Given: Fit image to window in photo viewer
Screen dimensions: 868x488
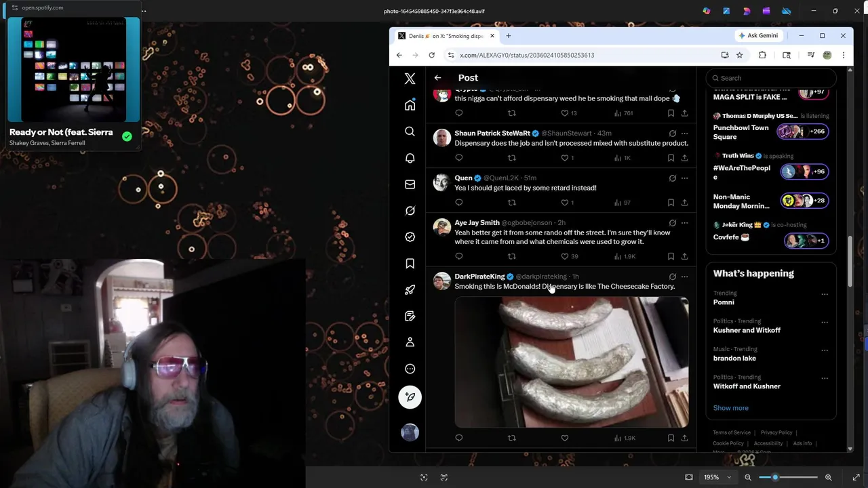Looking at the screenshot, I should click(689, 477).
